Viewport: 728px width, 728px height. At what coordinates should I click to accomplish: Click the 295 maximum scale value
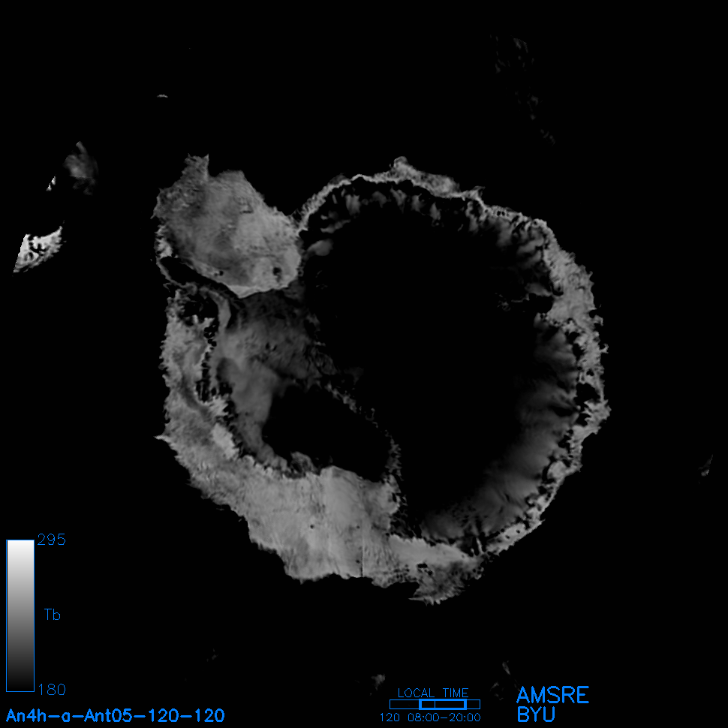pos(52,540)
